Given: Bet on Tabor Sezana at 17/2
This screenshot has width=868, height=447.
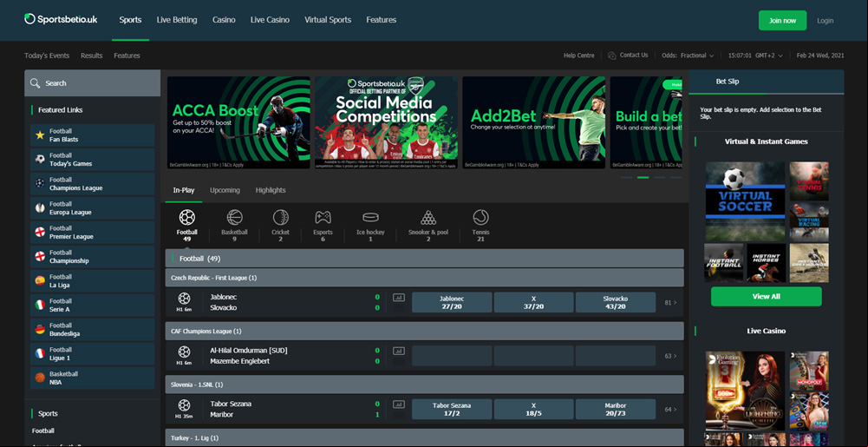Looking at the screenshot, I should [452, 409].
